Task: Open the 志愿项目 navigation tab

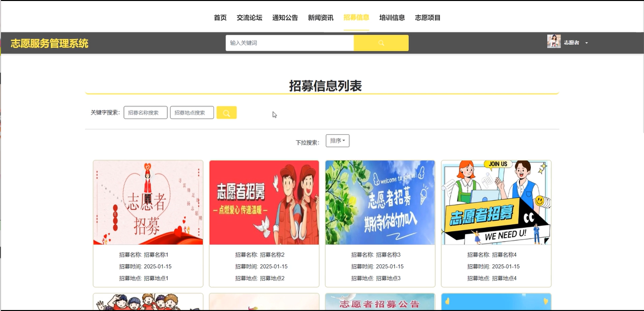Action: click(428, 18)
